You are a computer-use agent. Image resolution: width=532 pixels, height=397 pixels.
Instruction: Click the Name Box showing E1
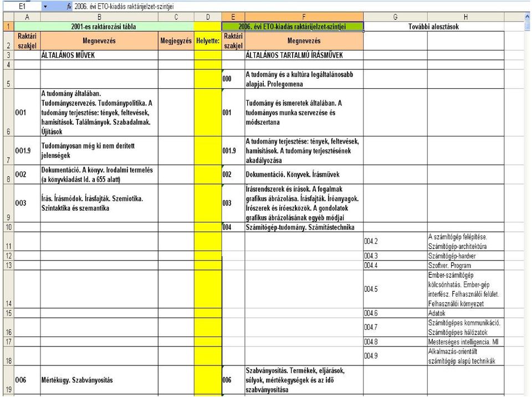click(x=22, y=6)
